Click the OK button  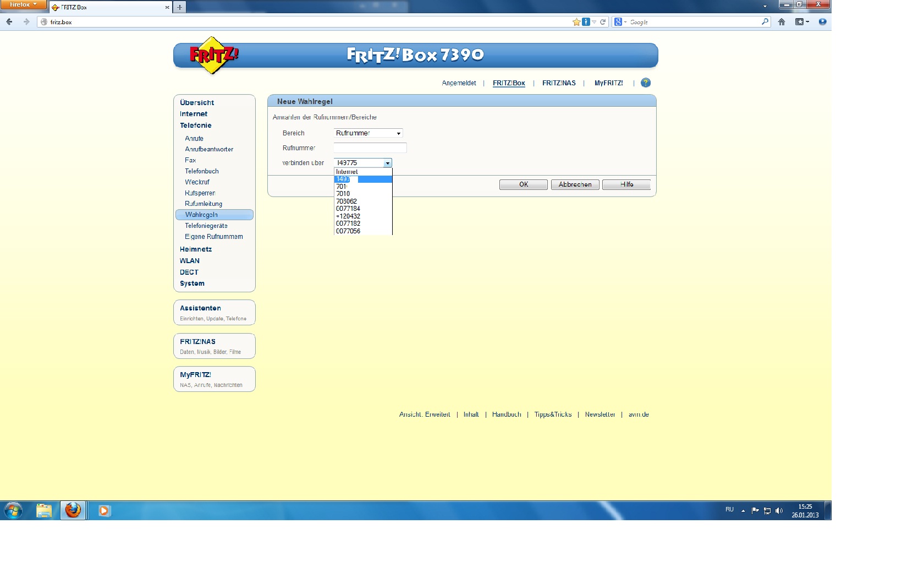pyautogui.click(x=524, y=184)
